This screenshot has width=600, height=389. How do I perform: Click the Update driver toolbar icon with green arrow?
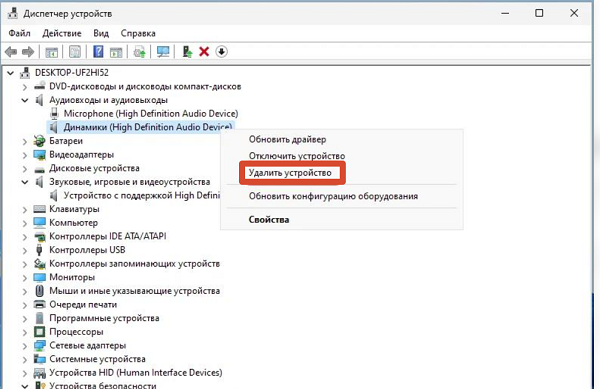tap(187, 52)
